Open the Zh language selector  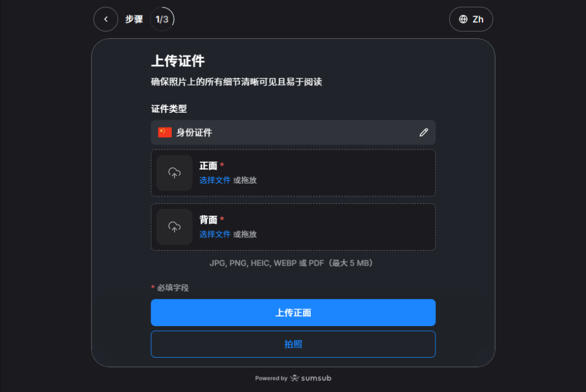(471, 19)
